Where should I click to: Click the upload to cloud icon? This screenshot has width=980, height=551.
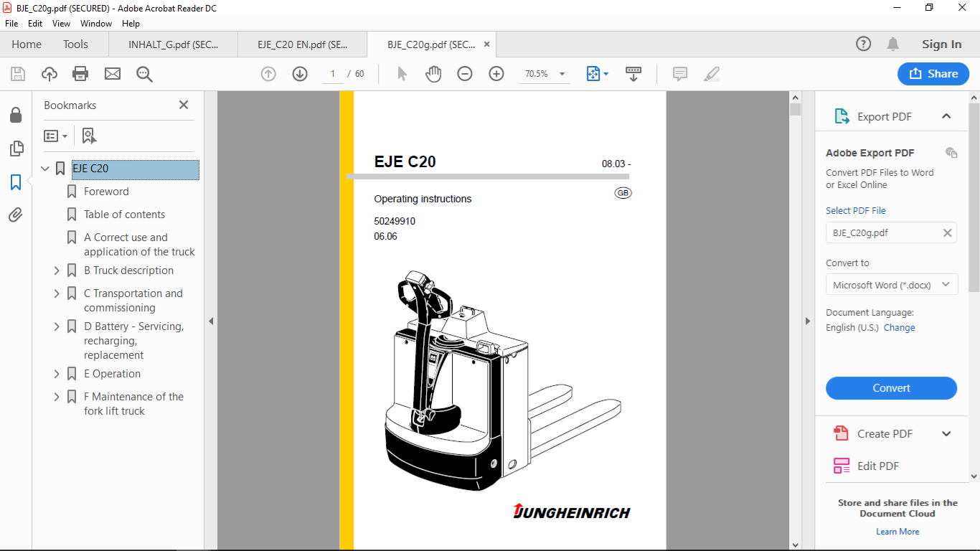pos(50,74)
